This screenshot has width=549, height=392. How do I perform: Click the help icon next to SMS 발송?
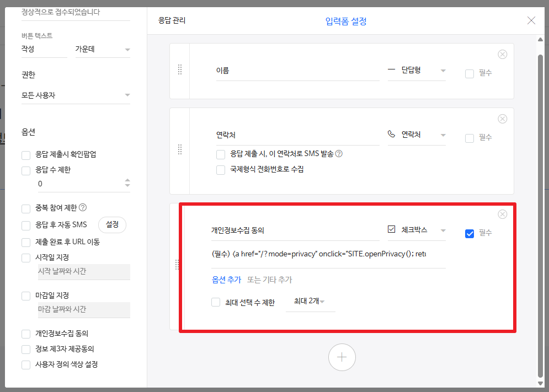(x=339, y=154)
